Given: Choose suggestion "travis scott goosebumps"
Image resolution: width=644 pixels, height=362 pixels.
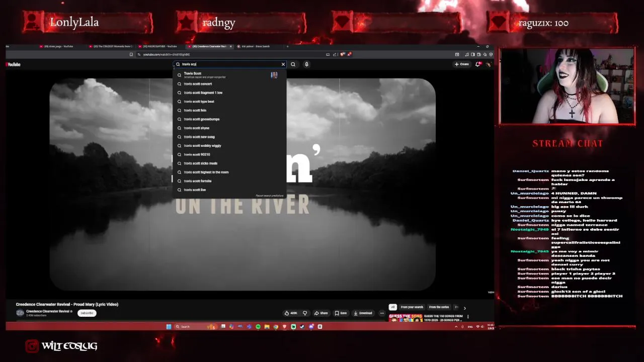Looking at the screenshot, I should pyautogui.click(x=229, y=119).
